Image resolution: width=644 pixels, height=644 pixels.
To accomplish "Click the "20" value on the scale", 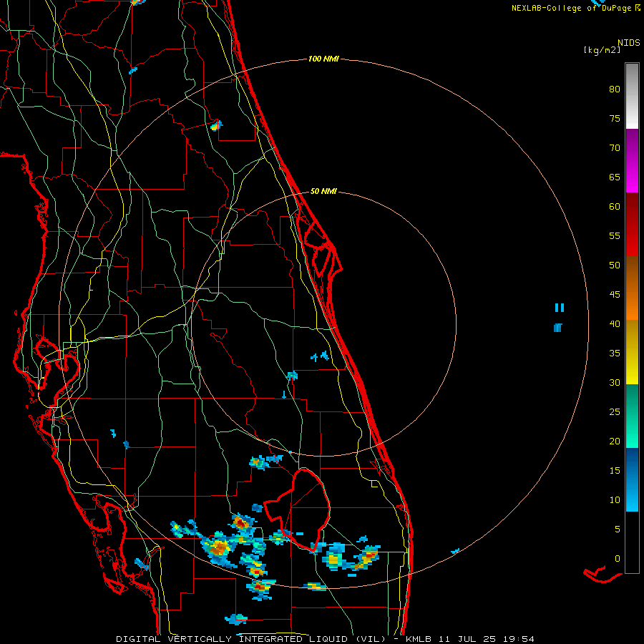I will coord(615,441).
